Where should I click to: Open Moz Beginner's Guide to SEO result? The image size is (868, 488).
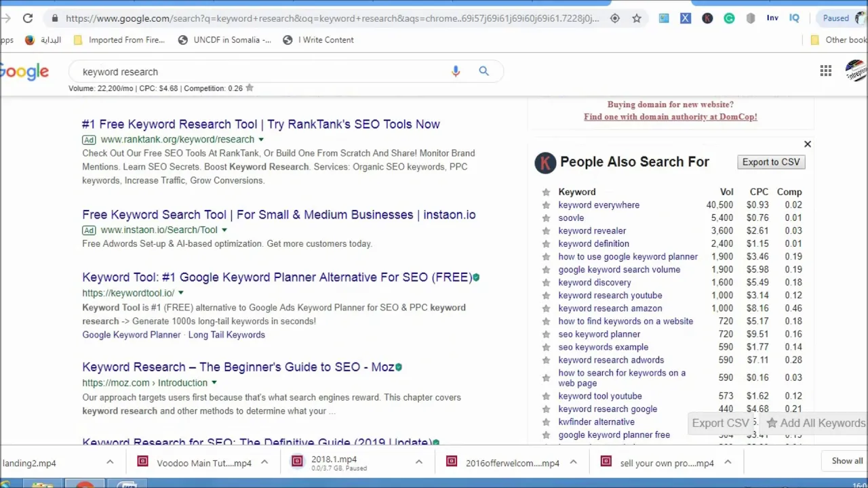click(238, 367)
